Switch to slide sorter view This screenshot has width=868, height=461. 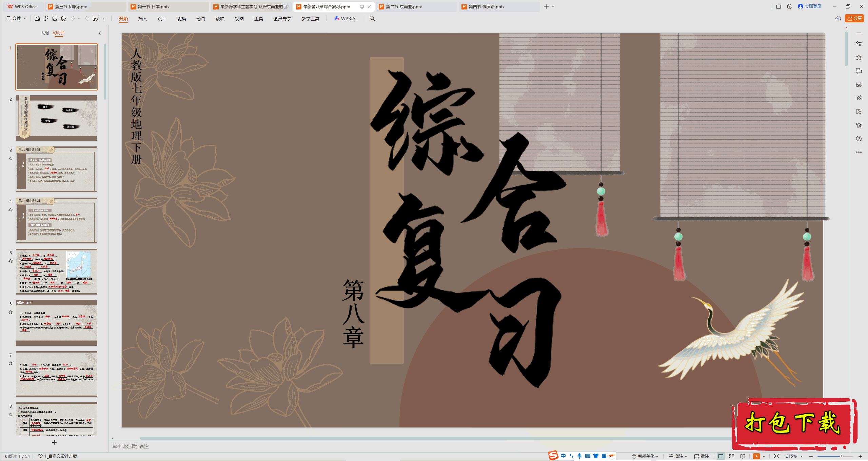coord(732,456)
